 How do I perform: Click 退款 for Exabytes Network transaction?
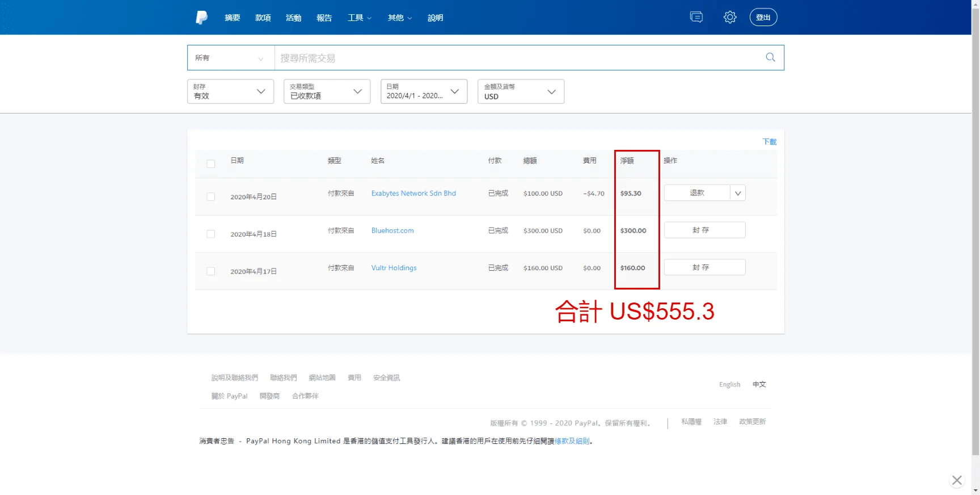click(697, 193)
